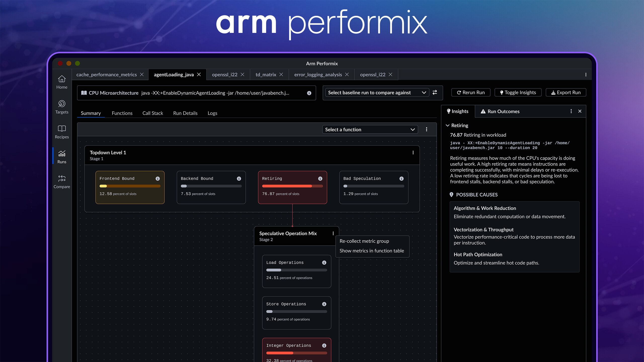Select the Store Operations metric card
This screenshot has height=362, width=644.
(297, 313)
